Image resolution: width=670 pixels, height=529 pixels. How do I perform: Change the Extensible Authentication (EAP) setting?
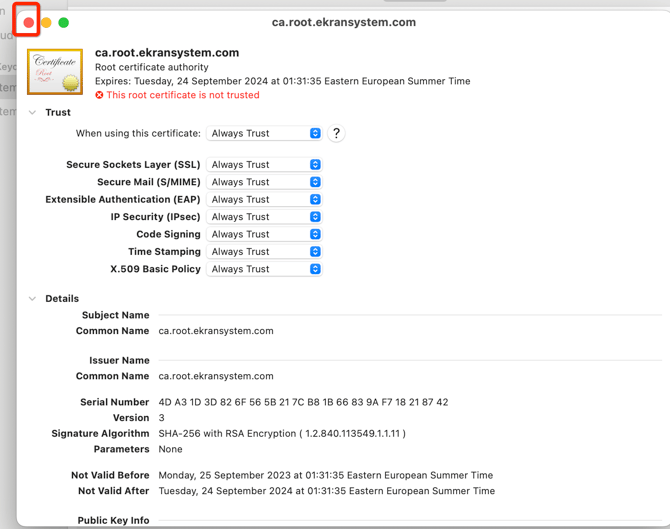tap(264, 199)
